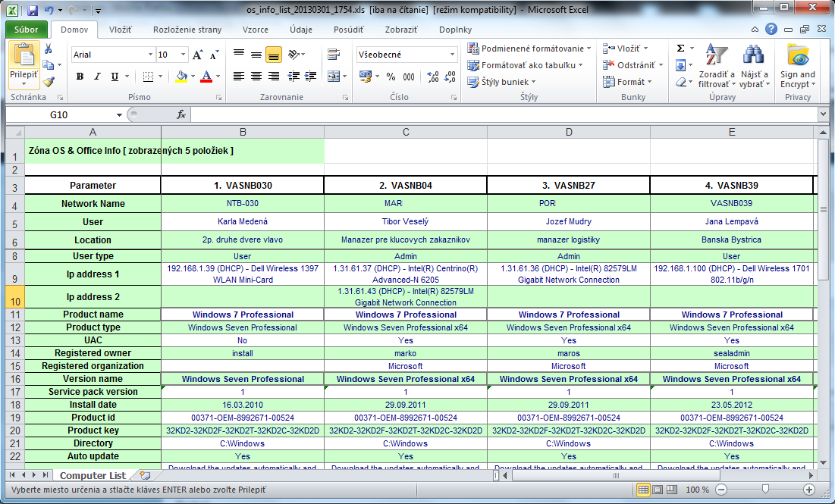Center text horizontally
The height and width of the screenshot is (504, 835).
[x=256, y=77]
